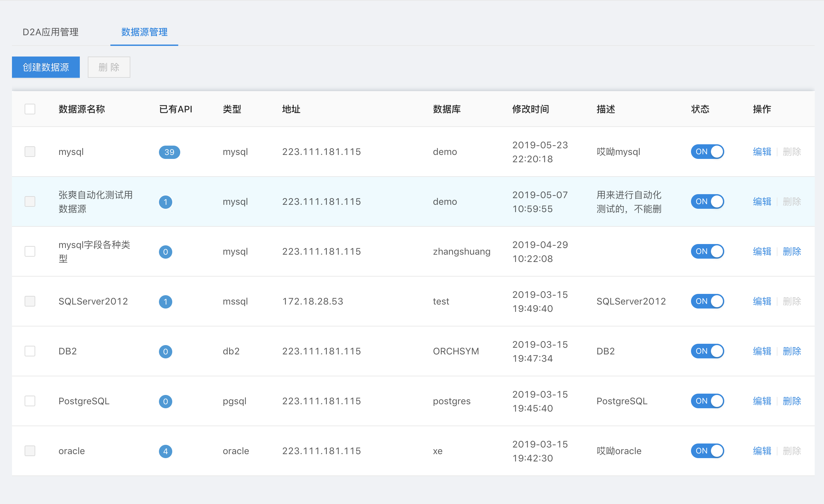The width and height of the screenshot is (824, 504).
Task: Select the PostgreSQL row checkbox
Action: (x=30, y=401)
